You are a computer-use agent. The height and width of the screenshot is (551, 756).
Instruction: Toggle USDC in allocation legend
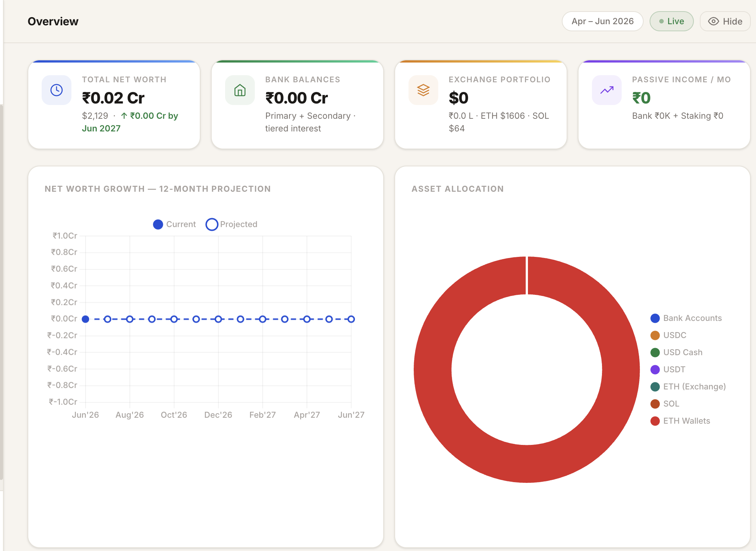(669, 335)
